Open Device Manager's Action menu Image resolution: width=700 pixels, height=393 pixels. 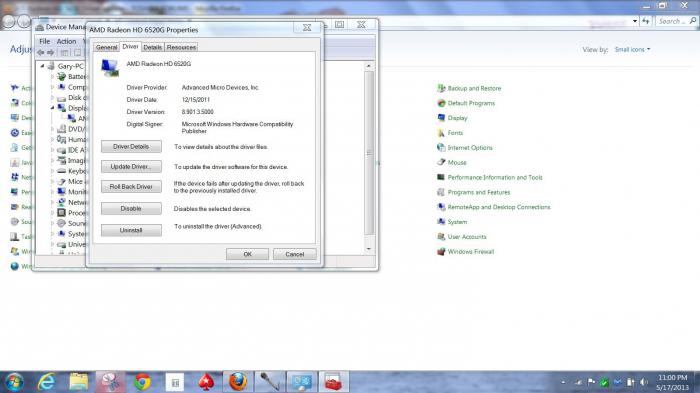tap(66, 41)
